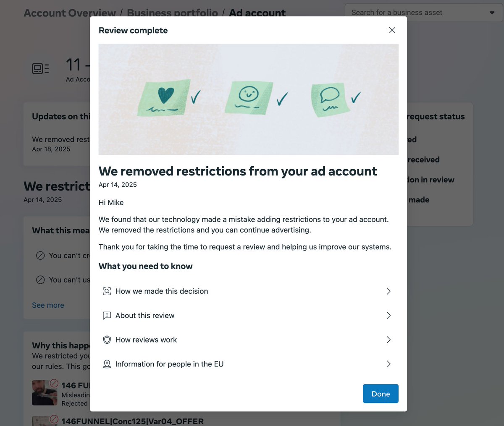Click the rejected ad thumbnail for 146 FU
The height and width of the screenshot is (426, 504).
pos(45,392)
